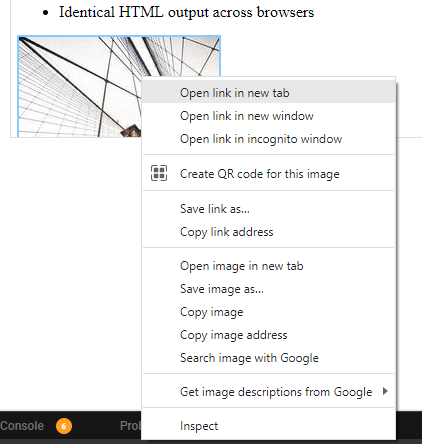Switch to the Console tab
Screen dimensions: 422x444
point(22,426)
